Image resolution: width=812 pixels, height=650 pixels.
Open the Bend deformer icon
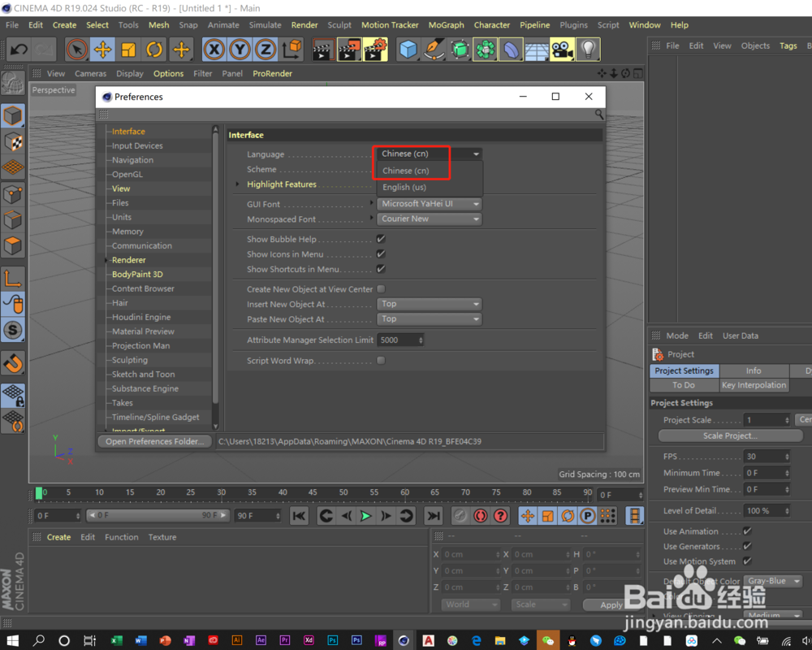(x=511, y=50)
